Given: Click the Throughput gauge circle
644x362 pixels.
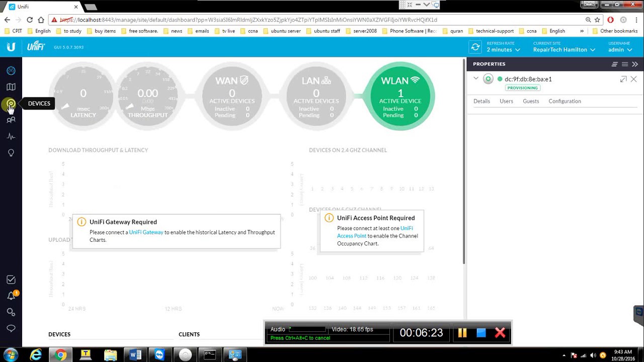Looking at the screenshot, I should (x=147, y=96).
